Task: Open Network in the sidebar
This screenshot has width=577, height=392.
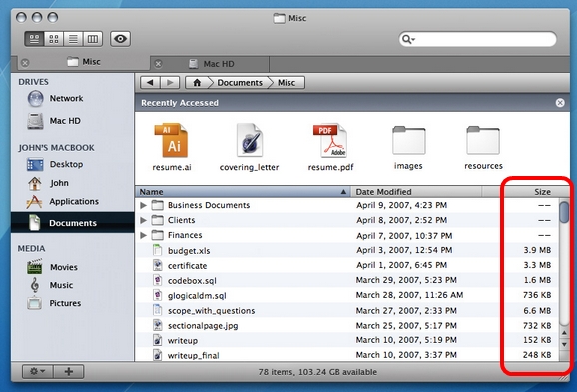Action: (56, 98)
